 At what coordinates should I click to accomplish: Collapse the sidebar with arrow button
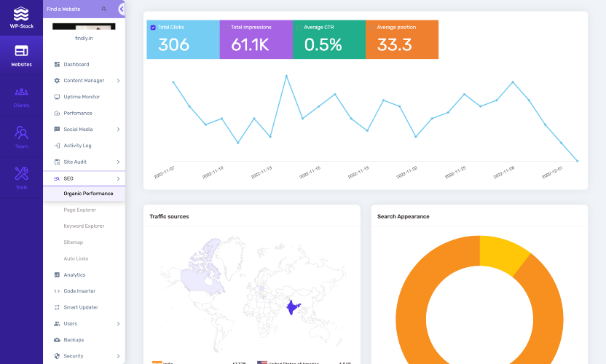[x=122, y=9]
